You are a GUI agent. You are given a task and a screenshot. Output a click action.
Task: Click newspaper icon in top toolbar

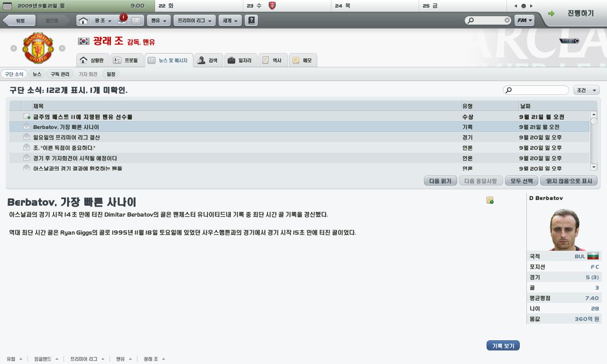click(136, 21)
